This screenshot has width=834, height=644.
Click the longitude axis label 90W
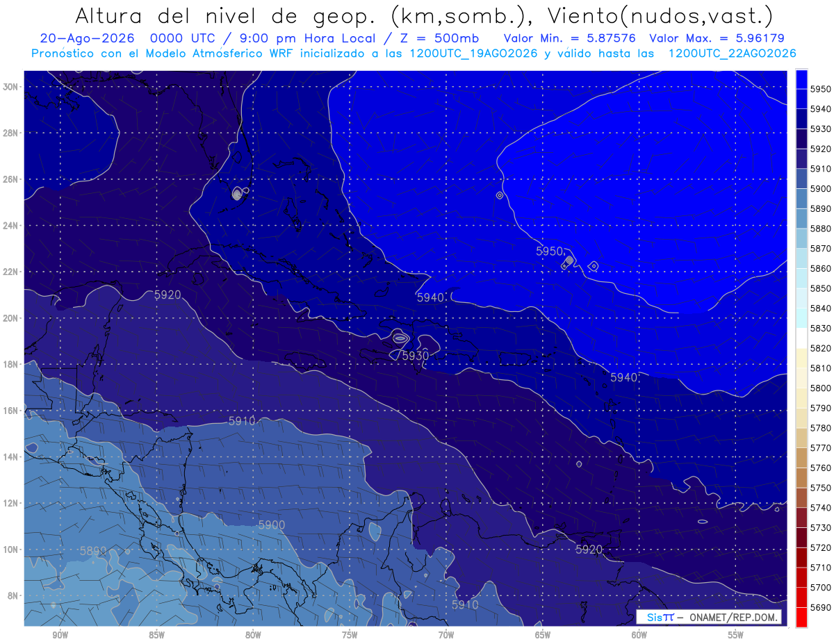pyautogui.click(x=60, y=634)
